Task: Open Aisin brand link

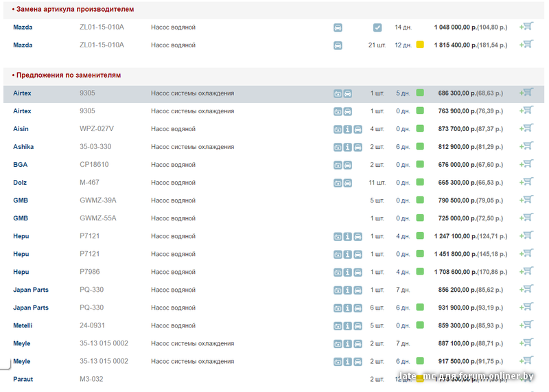Action: coord(21,129)
